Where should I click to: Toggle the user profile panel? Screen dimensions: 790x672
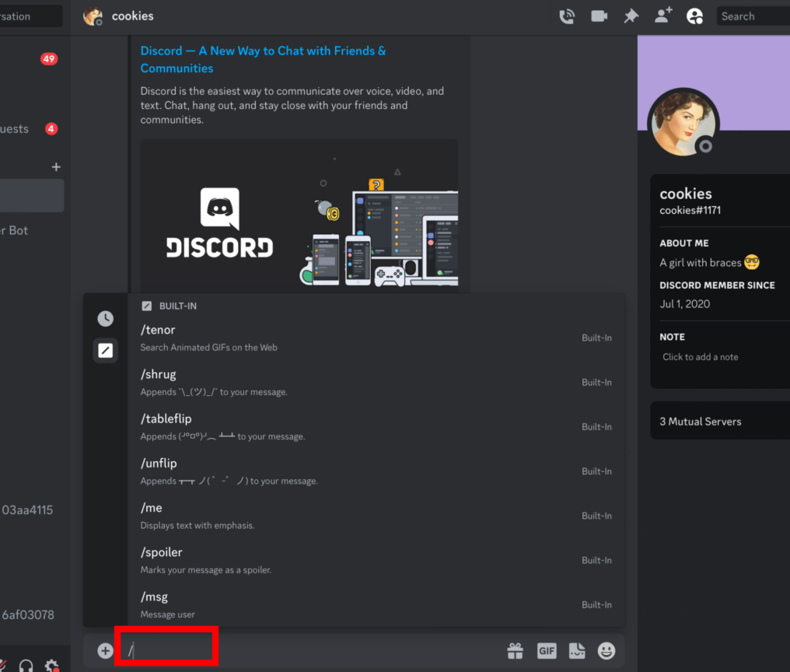[x=694, y=16]
